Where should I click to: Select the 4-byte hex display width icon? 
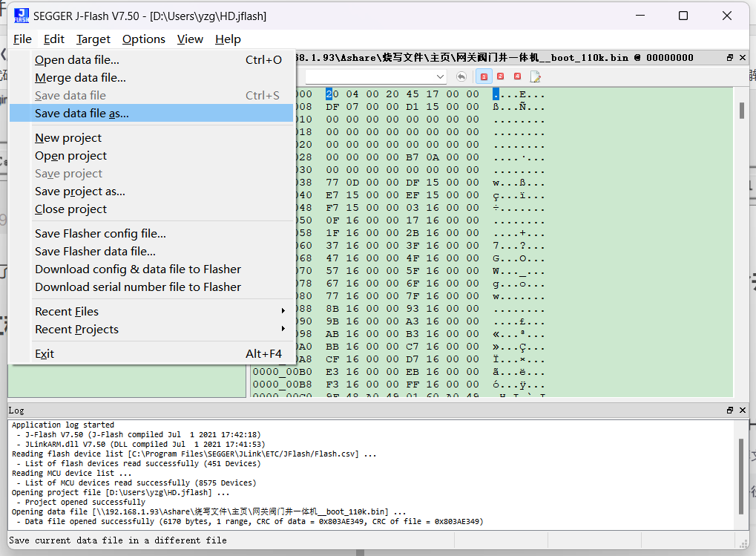click(517, 76)
